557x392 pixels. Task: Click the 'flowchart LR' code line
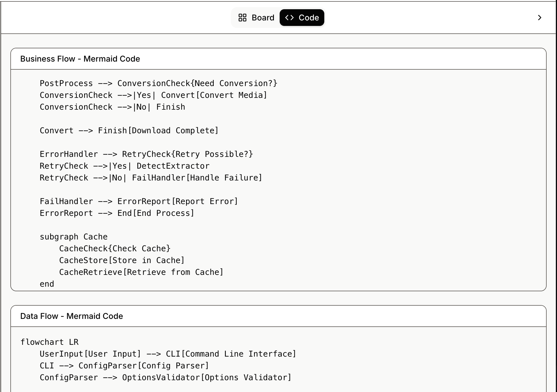click(x=49, y=342)
